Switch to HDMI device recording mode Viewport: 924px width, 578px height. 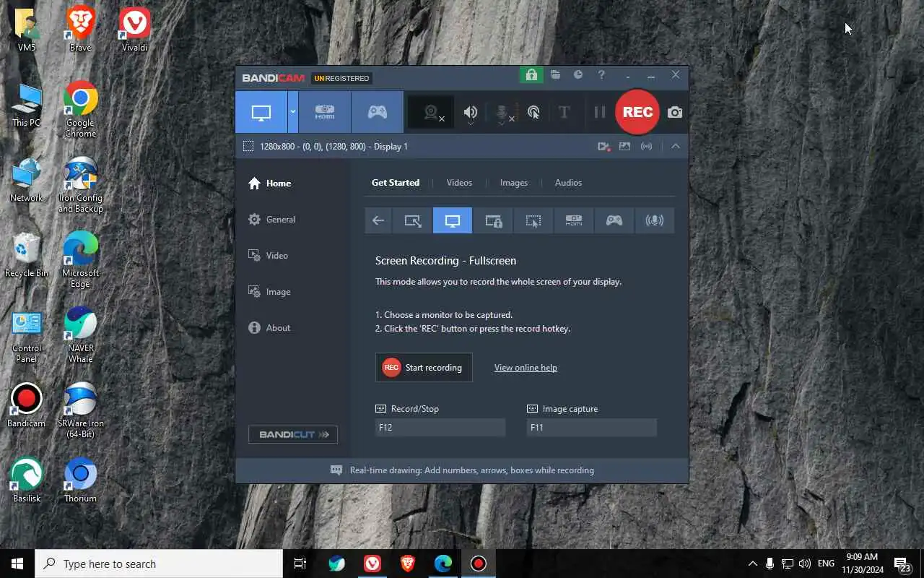(325, 112)
